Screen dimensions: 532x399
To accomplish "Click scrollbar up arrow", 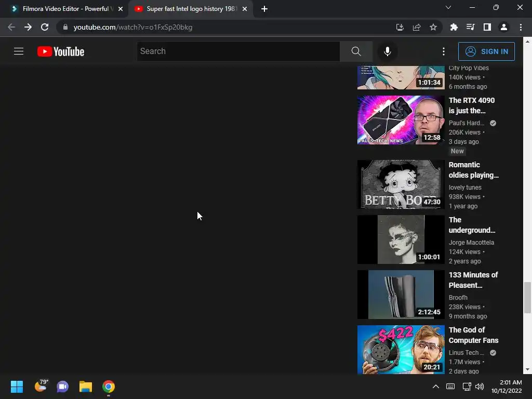I will tap(528, 42).
